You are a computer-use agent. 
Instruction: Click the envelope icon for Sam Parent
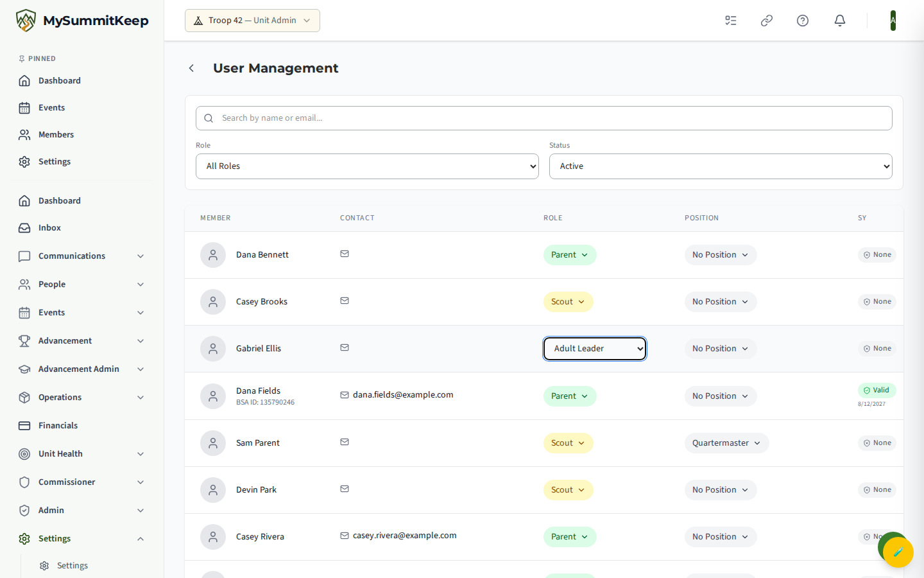coord(345,442)
